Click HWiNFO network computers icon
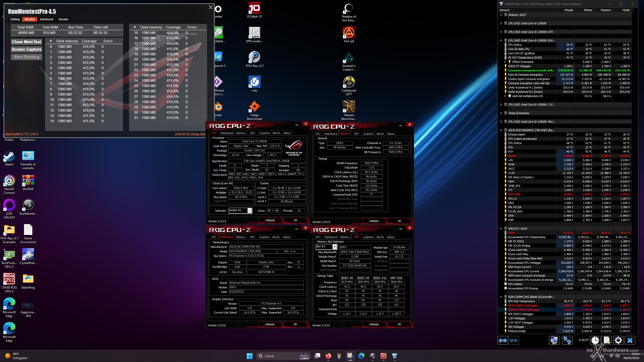 click(x=567, y=340)
